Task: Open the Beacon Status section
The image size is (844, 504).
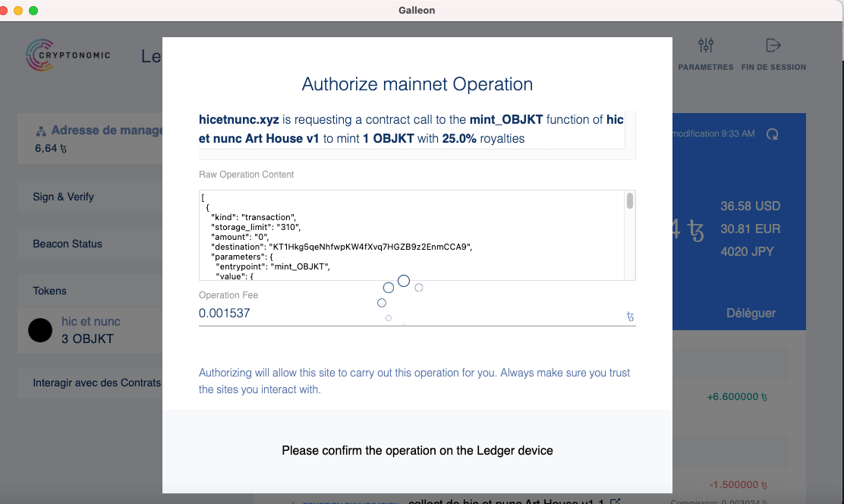Action: [x=68, y=244]
